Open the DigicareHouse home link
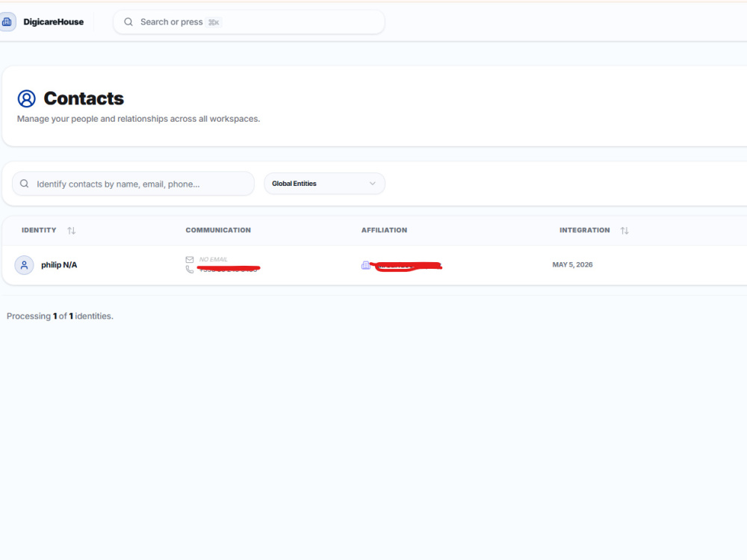The height and width of the screenshot is (560, 747). (x=53, y=22)
